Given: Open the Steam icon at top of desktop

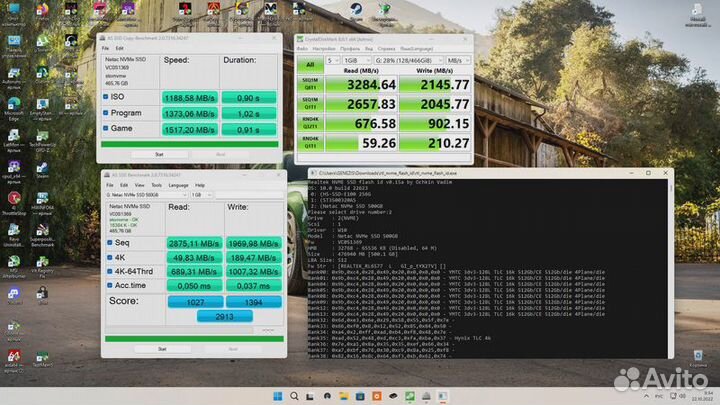Looking at the screenshot, I should (356, 11).
